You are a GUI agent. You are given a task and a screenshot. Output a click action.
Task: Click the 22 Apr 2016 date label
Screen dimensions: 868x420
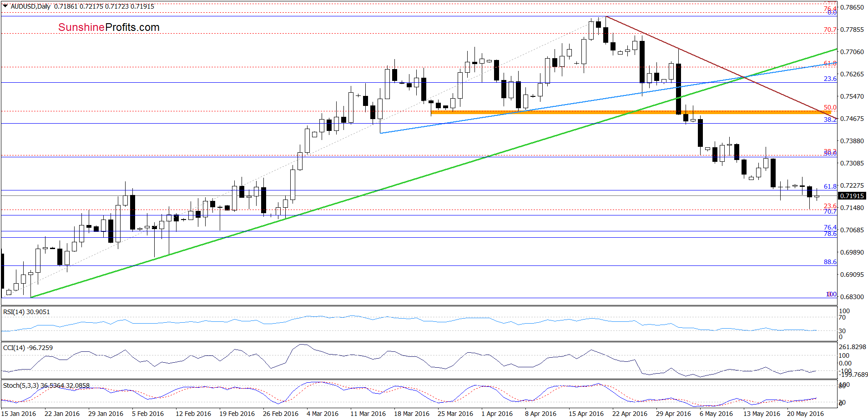pyautogui.click(x=630, y=414)
